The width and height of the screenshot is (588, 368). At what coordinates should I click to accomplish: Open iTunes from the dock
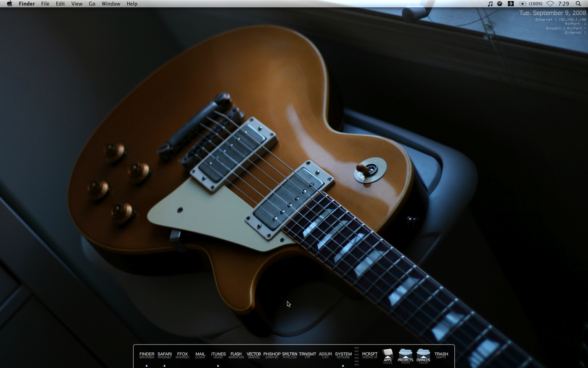pos(218,355)
